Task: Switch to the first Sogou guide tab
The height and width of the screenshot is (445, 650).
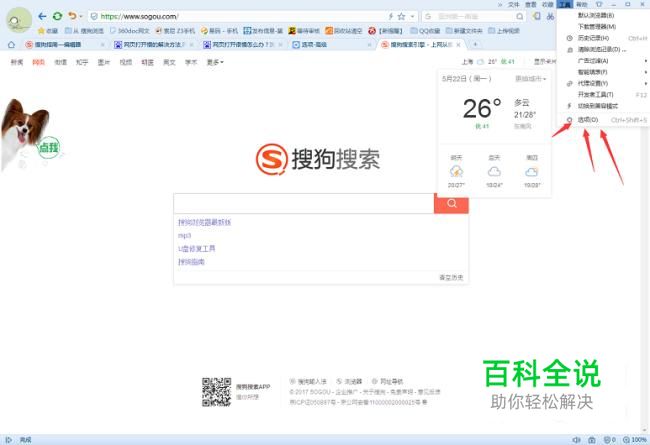Action: (x=62, y=44)
